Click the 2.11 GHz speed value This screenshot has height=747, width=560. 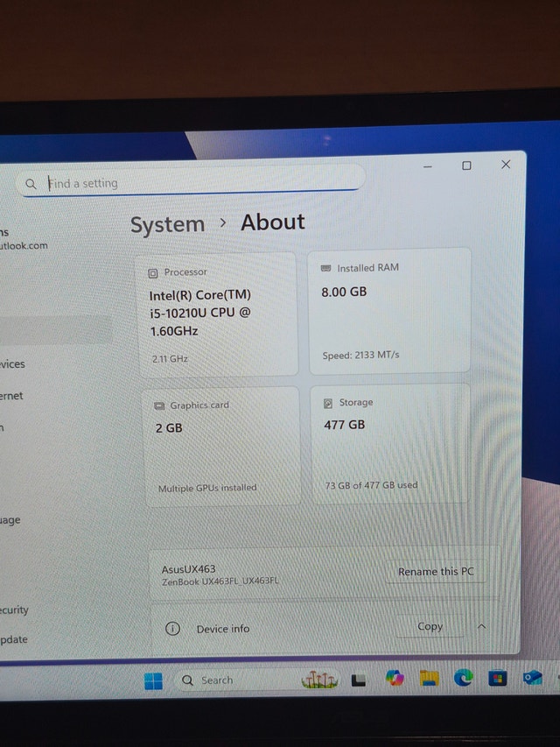[170, 359]
